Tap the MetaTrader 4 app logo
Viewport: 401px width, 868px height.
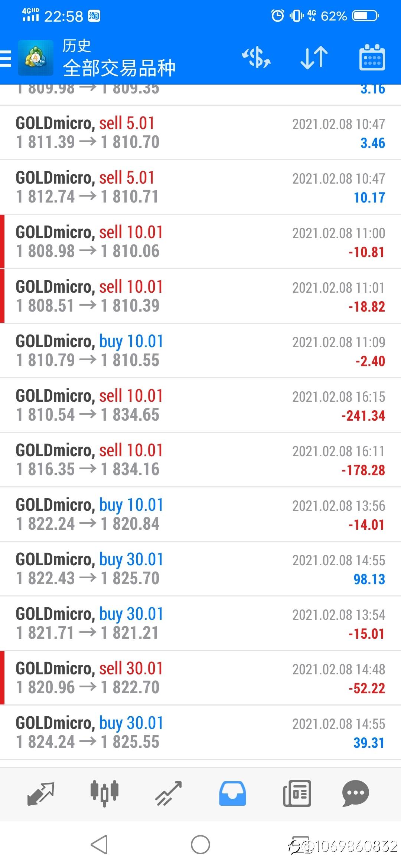[36, 58]
